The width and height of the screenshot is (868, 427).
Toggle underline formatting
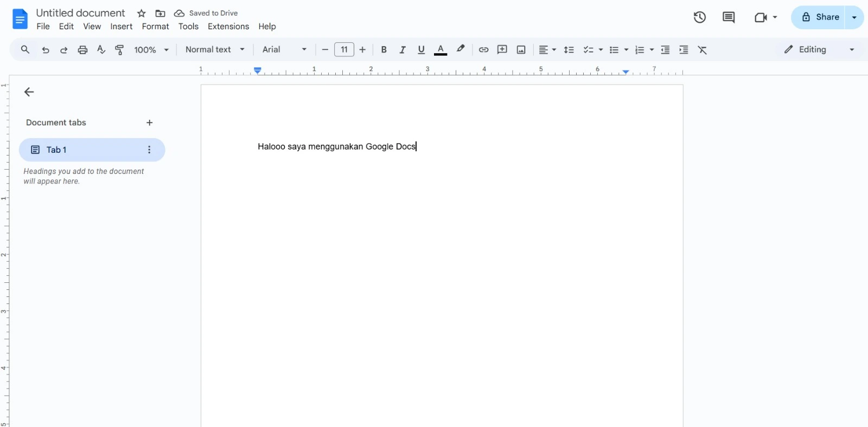coord(421,50)
